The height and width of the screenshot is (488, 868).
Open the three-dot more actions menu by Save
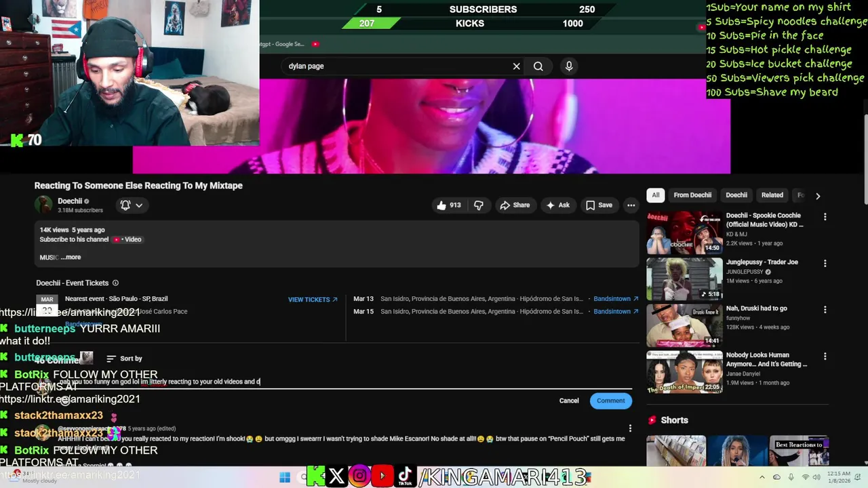pyautogui.click(x=631, y=205)
